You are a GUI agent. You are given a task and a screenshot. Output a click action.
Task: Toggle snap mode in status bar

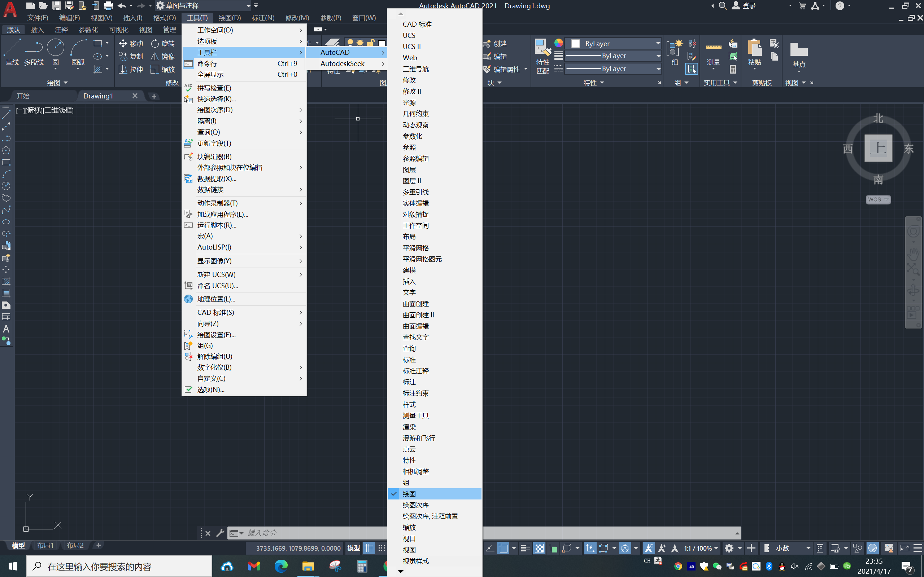(x=382, y=549)
